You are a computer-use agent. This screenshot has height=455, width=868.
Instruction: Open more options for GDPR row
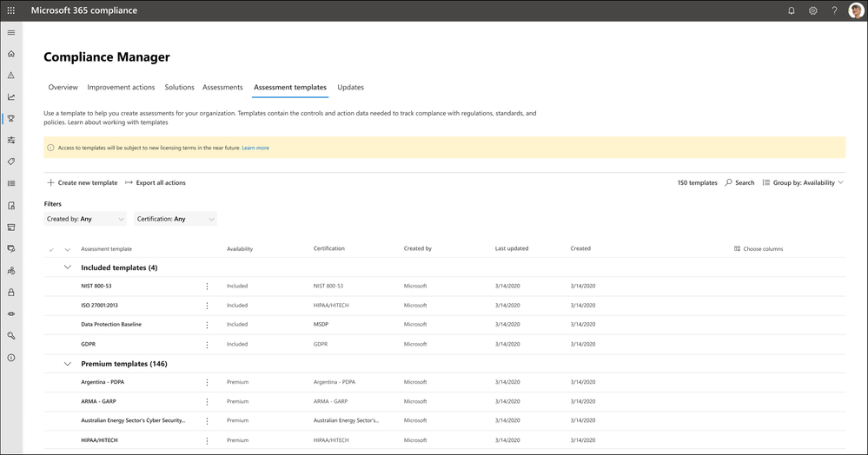[x=207, y=345]
